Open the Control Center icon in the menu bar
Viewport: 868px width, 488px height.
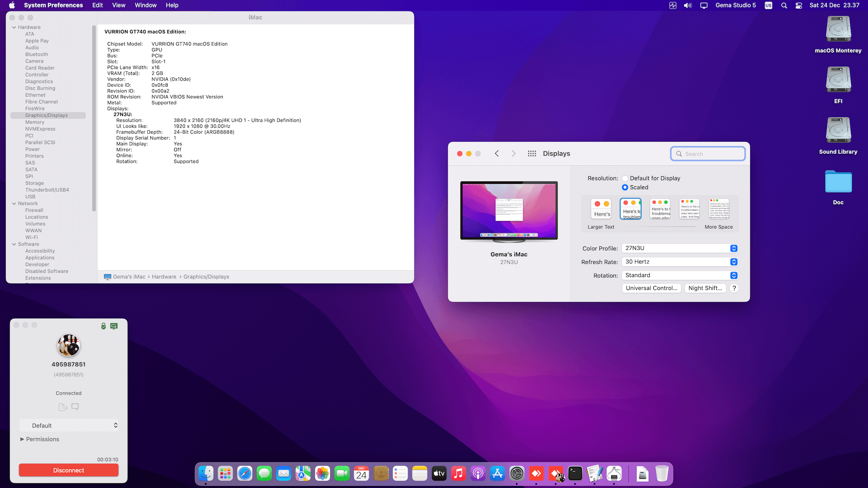799,5
